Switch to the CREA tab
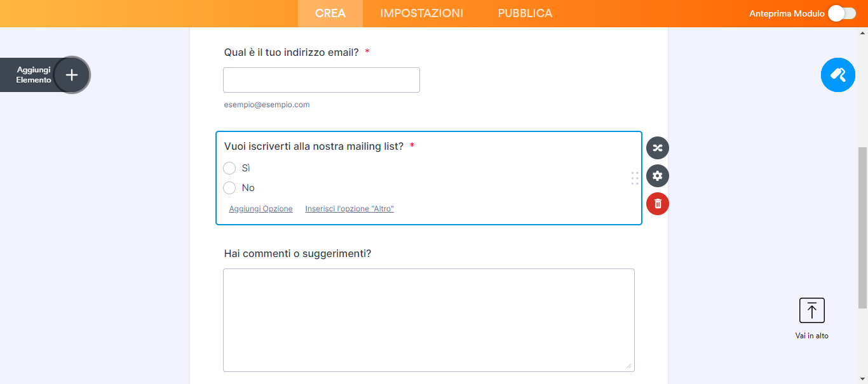 coord(330,13)
